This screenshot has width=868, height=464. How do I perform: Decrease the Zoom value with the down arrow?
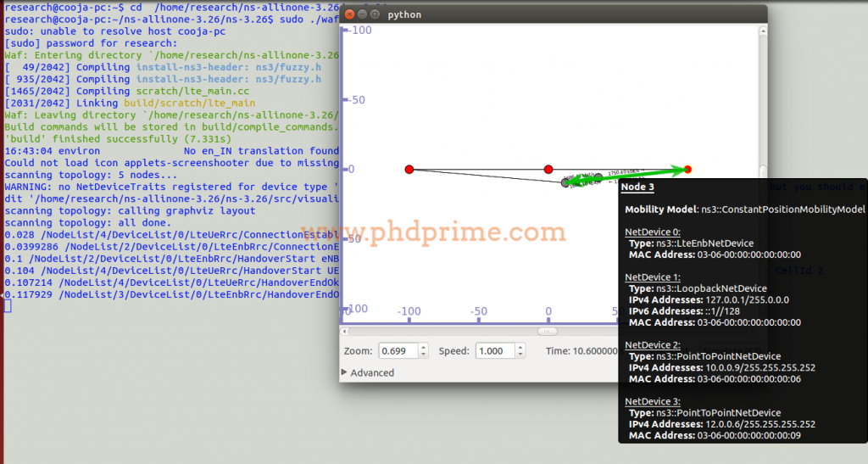coord(424,355)
